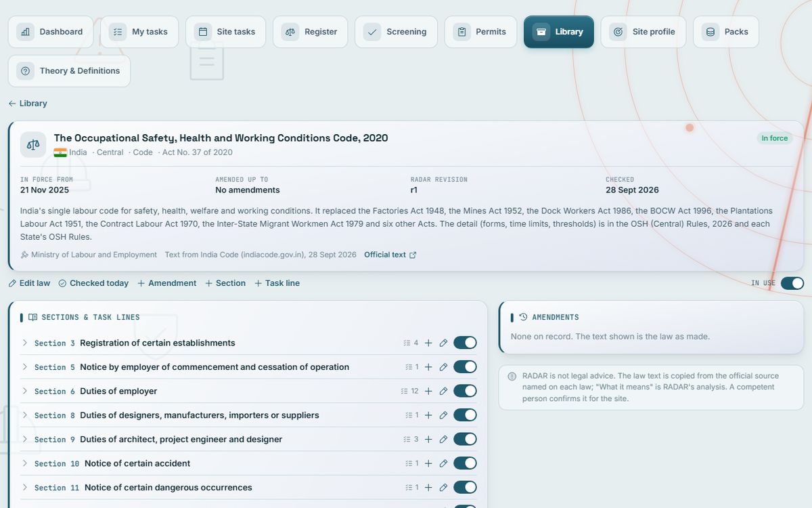Edit Section 8 with the pencil icon

coord(443,415)
